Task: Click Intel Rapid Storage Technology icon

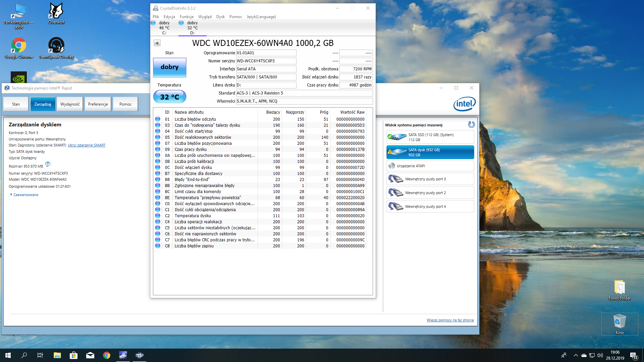Action: (7, 88)
